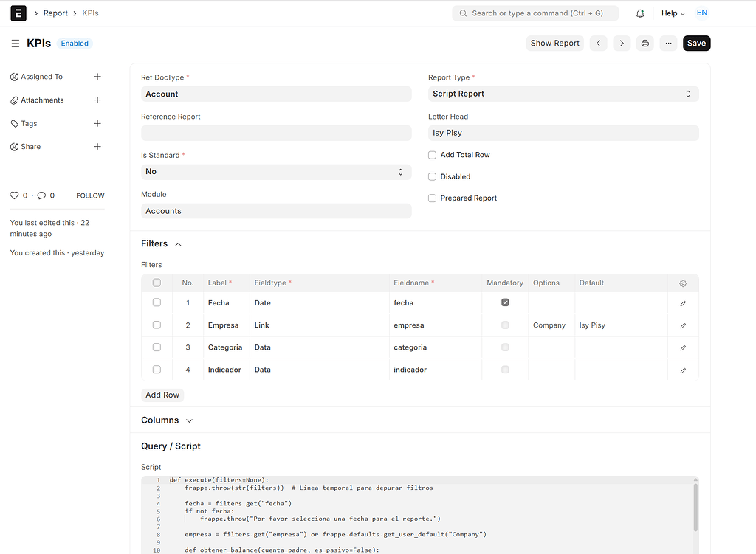Open the Report Type dropdown
This screenshot has width=756, height=554.
tap(561, 94)
